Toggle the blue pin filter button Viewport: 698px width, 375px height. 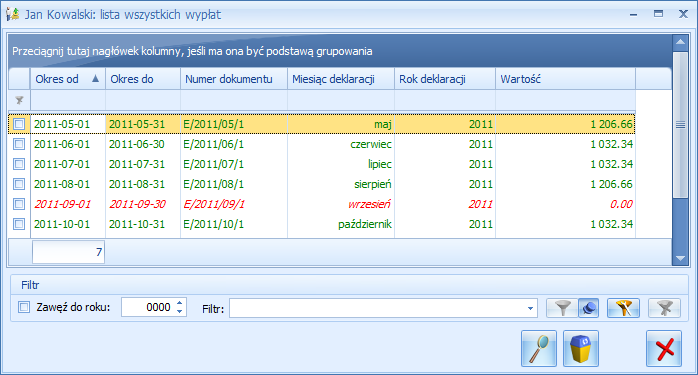tap(588, 308)
